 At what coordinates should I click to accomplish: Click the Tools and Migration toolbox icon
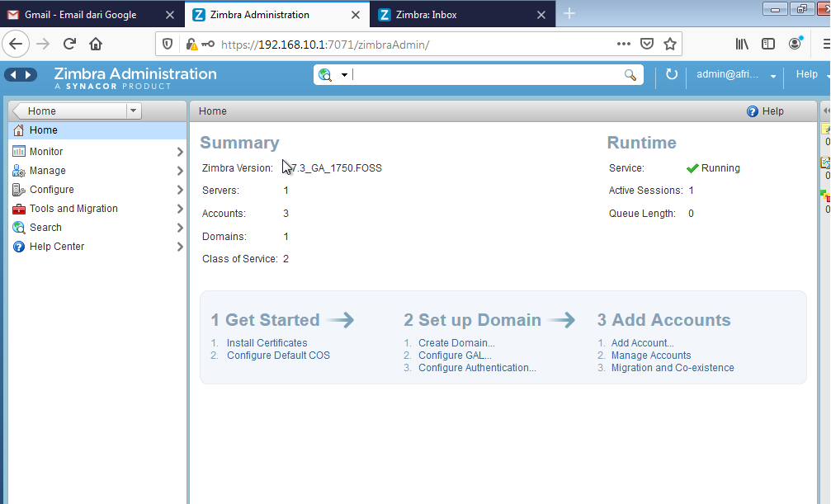(18, 209)
